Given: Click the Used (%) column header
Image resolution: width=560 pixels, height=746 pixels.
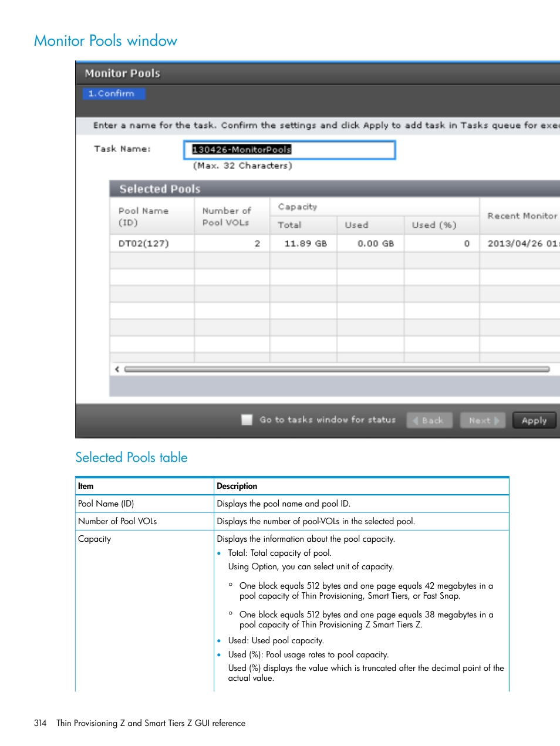Looking at the screenshot, I should click(x=441, y=225).
